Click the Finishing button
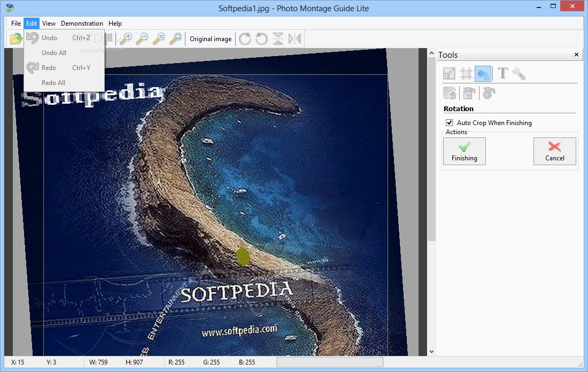588x372 pixels. pos(464,151)
